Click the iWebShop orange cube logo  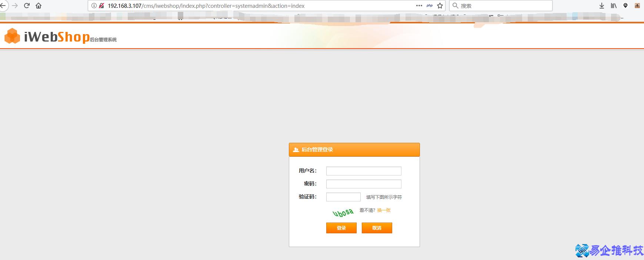(x=12, y=36)
